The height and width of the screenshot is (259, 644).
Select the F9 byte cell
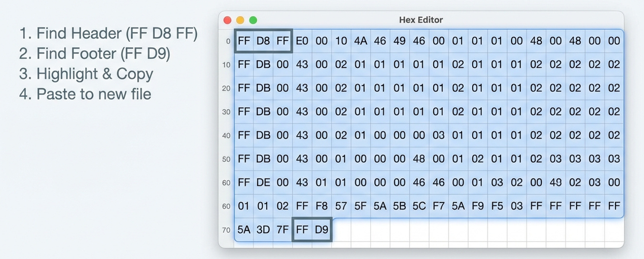[x=478, y=206]
